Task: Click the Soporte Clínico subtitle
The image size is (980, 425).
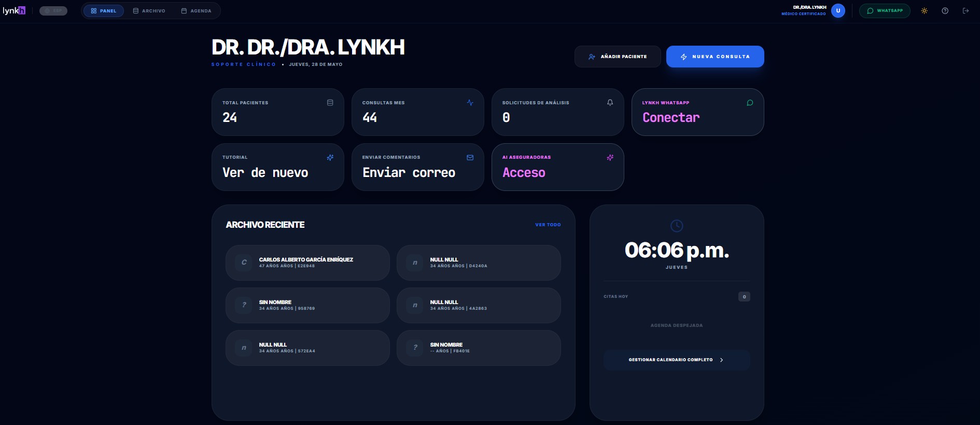Action: (244, 64)
